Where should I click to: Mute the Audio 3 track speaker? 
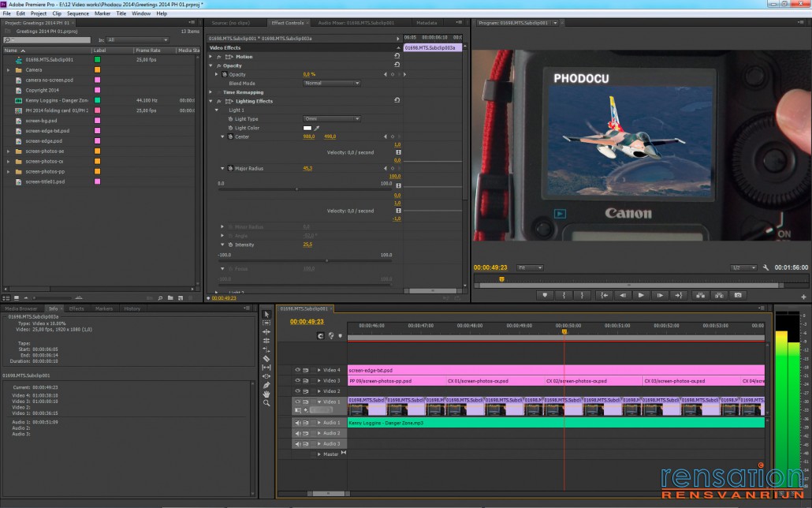(298, 444)
